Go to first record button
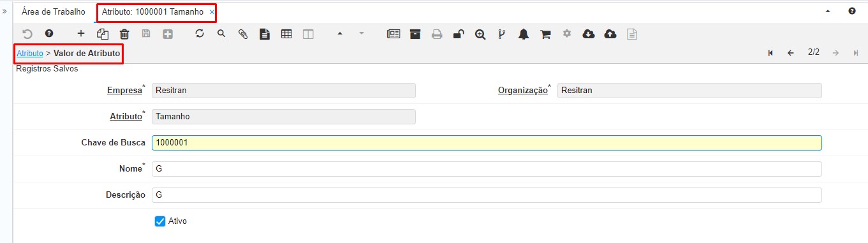 click(770, 53)
